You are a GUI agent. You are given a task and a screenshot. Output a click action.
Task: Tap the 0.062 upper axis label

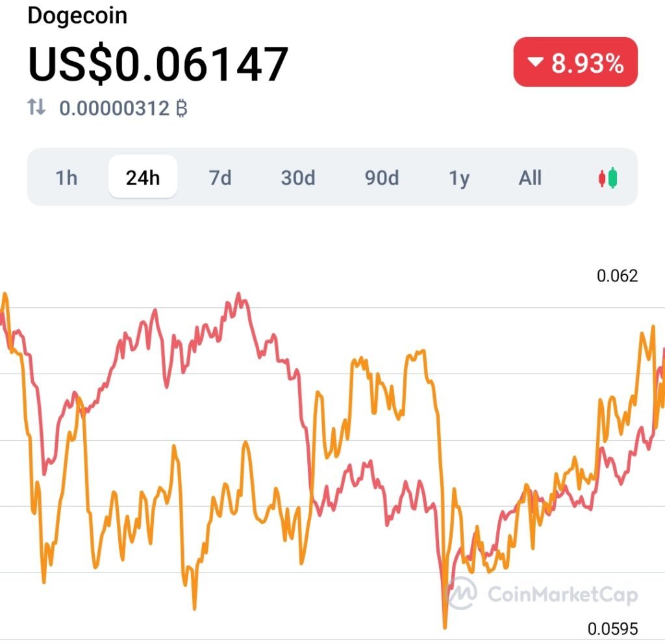point(617,276)
